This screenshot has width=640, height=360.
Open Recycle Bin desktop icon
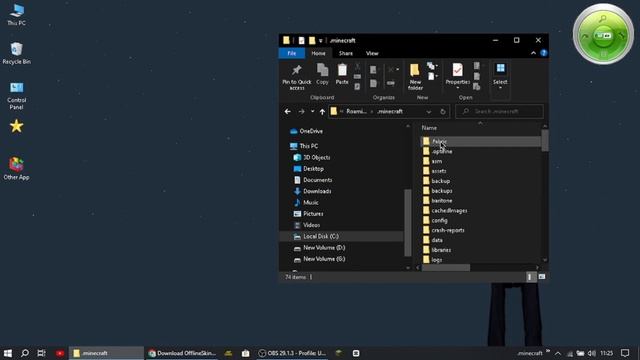16,53
